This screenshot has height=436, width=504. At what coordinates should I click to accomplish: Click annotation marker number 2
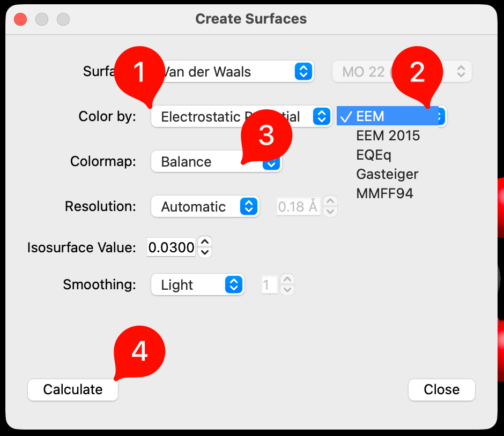(418, 72)
